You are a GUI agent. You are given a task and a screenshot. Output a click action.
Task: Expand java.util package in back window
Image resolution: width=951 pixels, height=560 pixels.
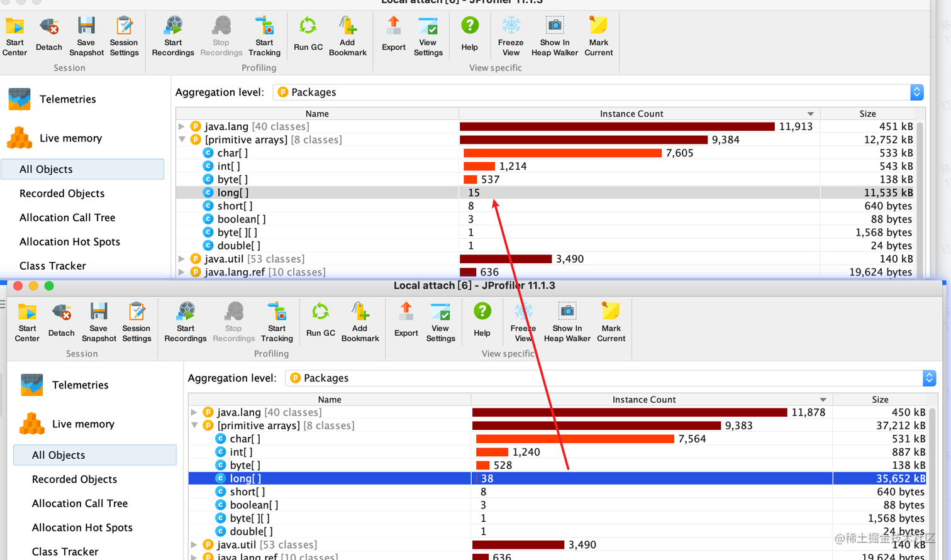click(x=181, y=258)
